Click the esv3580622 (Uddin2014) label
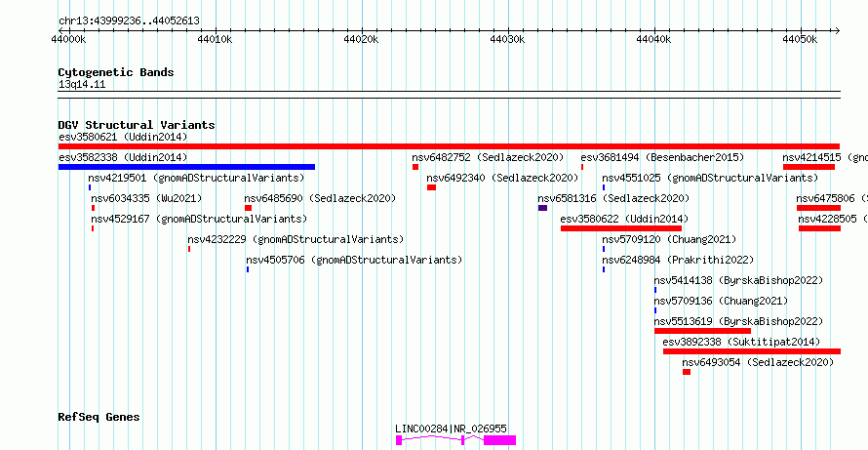Viewport: 868px width, 450px height. pyautogui.click(x=624, y=219)
